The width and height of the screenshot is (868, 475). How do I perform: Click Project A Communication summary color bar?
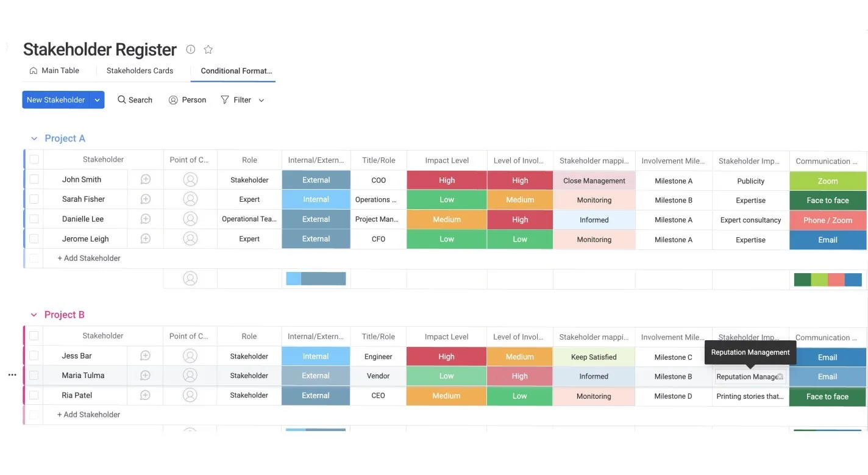(x=828, y=279)
